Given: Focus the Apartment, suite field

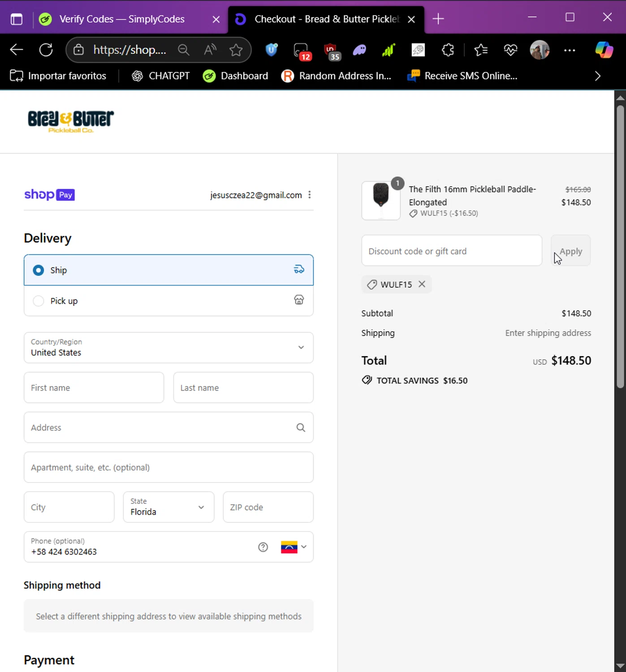Looking at the screenshot, I should 168,467.
